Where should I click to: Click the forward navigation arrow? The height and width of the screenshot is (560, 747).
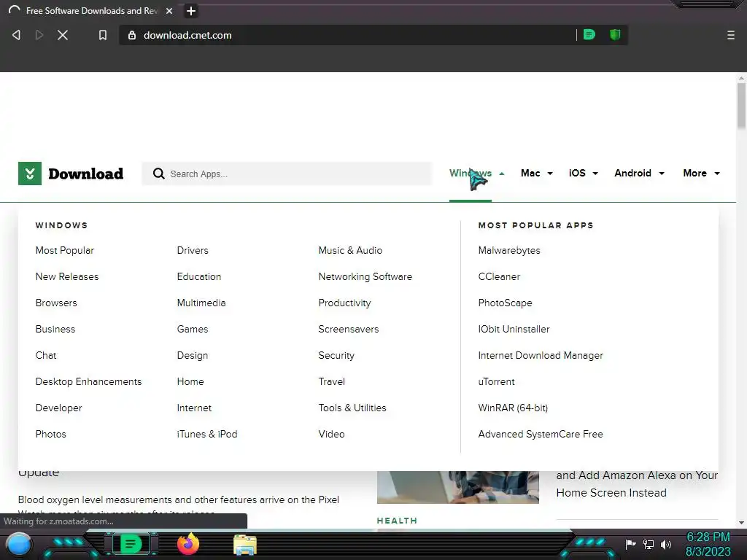tap(39, 35)
